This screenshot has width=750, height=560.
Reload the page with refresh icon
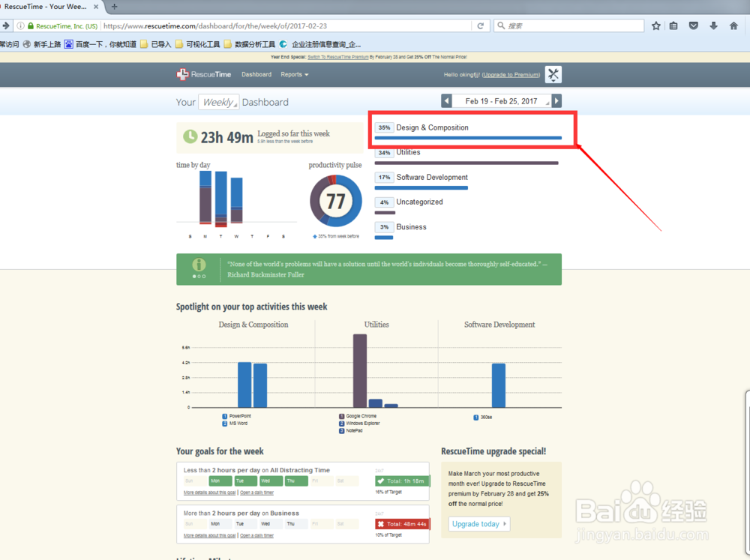point(480,25)
